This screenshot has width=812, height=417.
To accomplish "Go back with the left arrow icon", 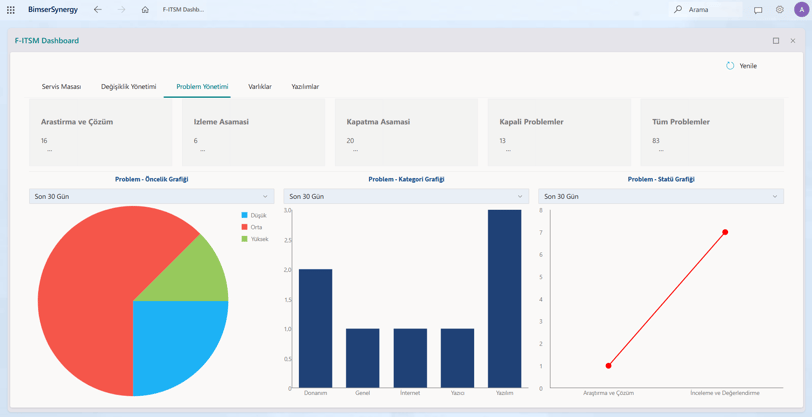I will click(97, 9).
